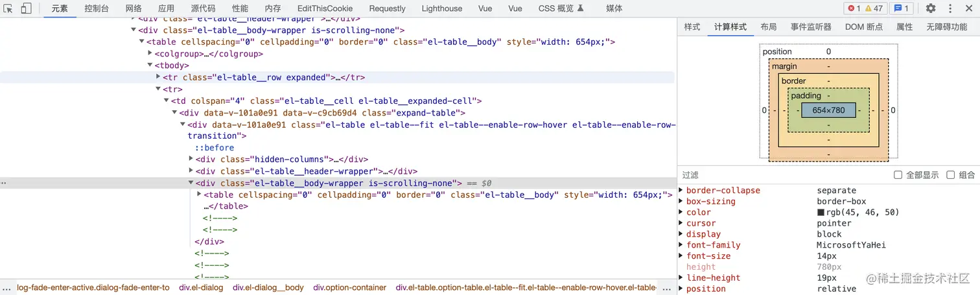Expand the hidden-columns div node
Image resolution: width=980 pixels, height=295 pixels.
(191, 159)
